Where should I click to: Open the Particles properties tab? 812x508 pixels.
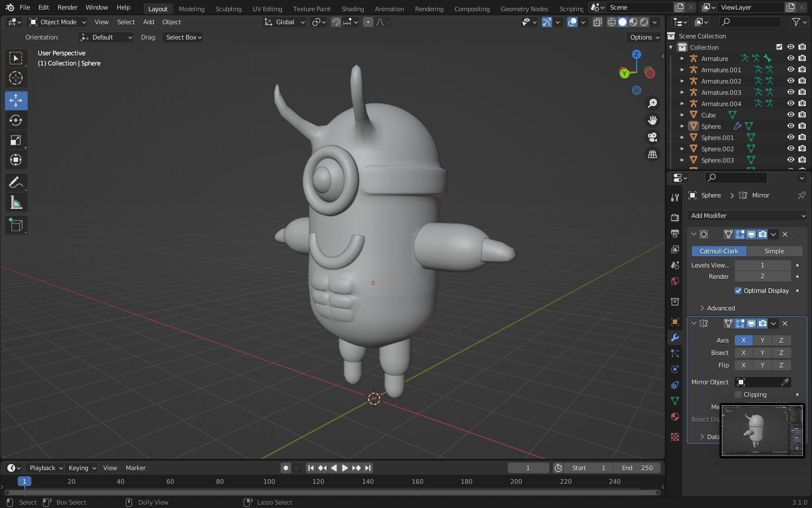click(674, 353)
